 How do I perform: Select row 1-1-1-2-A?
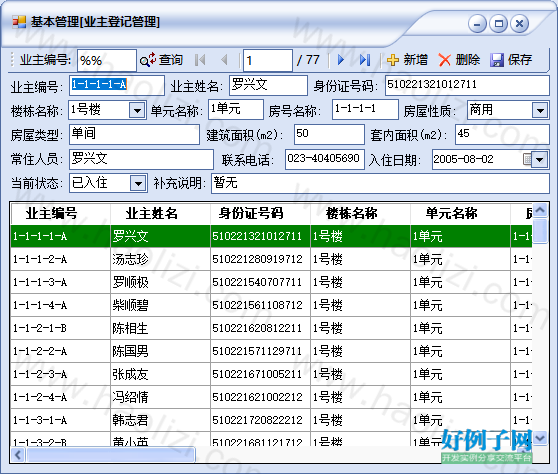click(271, 259)
